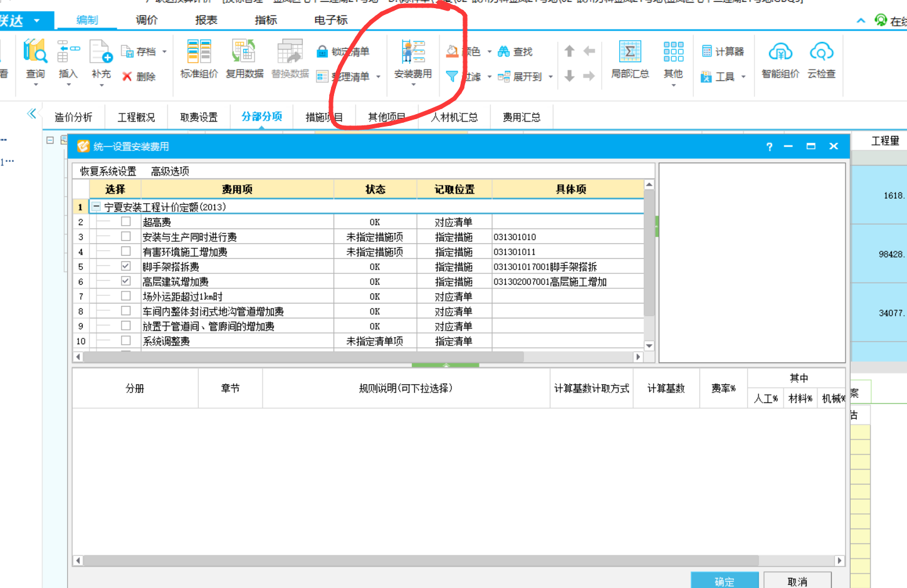
Task: Collapse the tree node in background window
Action: [x=50, y=140]
